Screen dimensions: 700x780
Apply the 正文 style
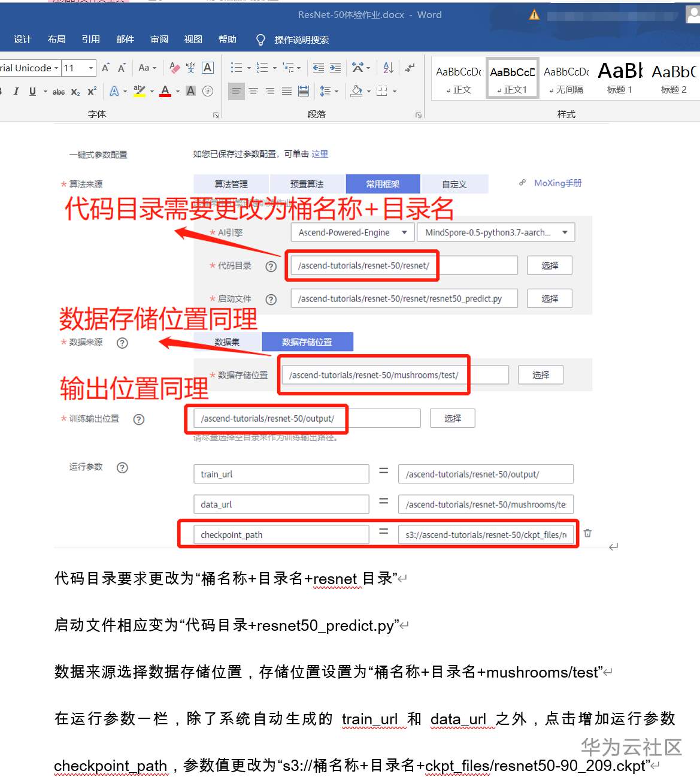pyautogui.click(x=459, y=79)
